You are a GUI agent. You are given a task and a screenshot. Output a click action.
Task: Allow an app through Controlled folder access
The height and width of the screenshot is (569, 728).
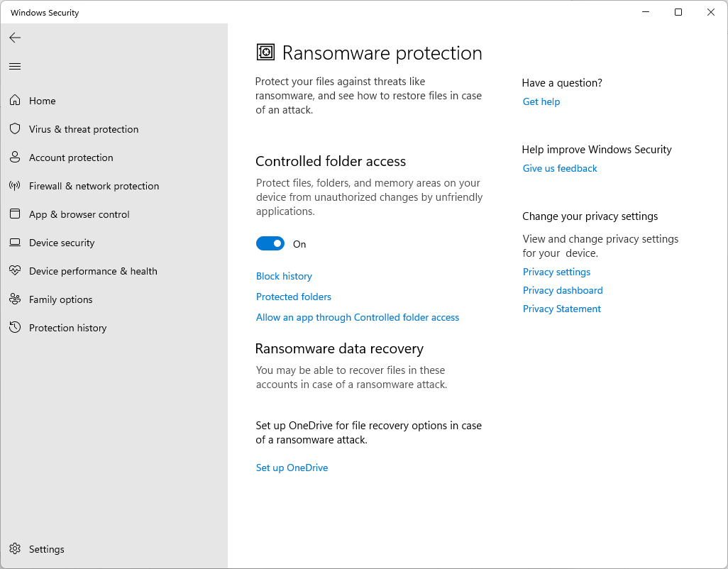pyautogui.click(x=358, y=317)
